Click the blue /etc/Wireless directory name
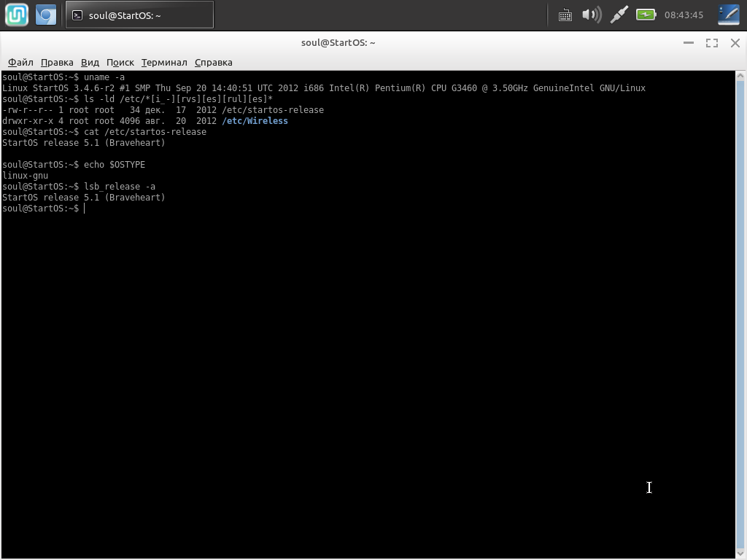This screenshot has width=747, height=560. (255, 121)
